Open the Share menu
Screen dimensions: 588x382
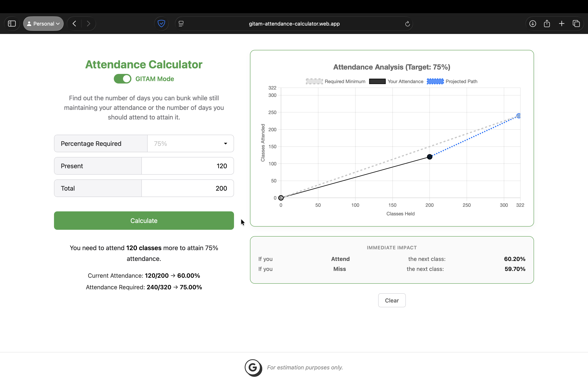(547, 24)
